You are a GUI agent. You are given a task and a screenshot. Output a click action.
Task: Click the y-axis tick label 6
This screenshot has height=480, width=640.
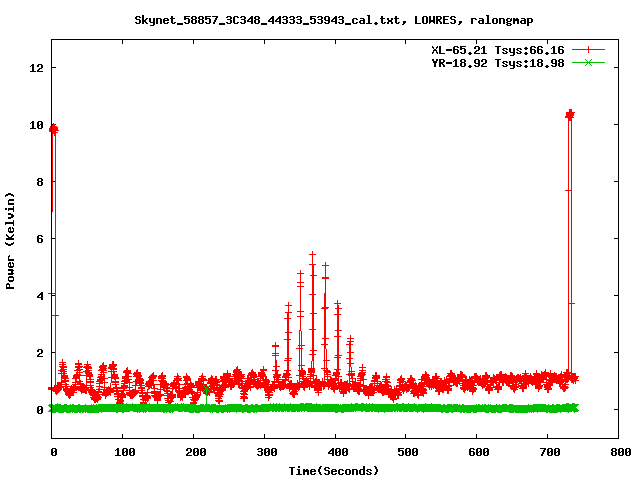[40, 239]
